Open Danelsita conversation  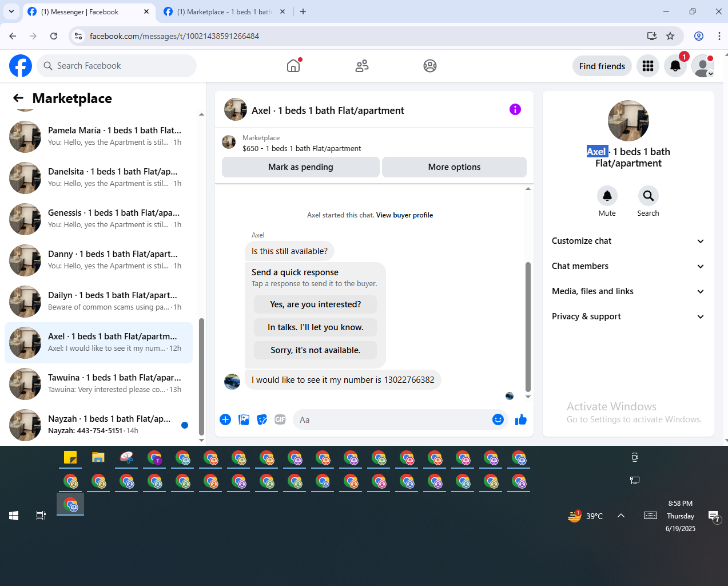[x=99, y=178]
